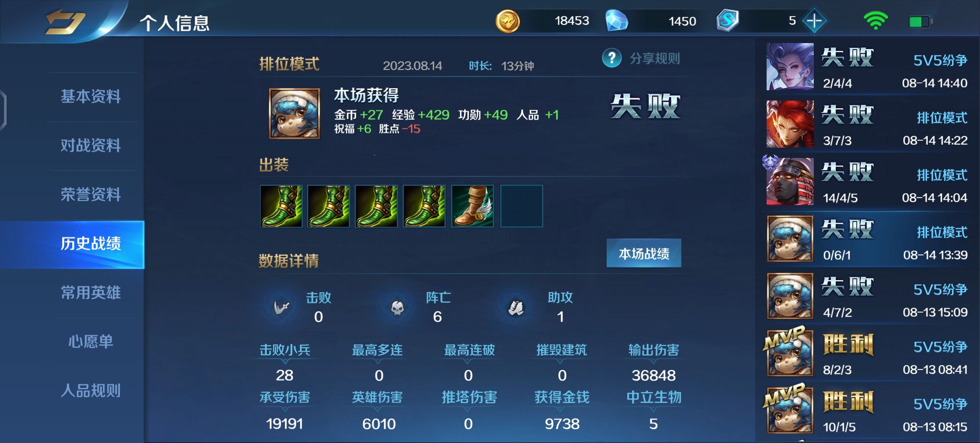
Task: Open the 心愿单 wishlist tab
Action: [91, 342]
